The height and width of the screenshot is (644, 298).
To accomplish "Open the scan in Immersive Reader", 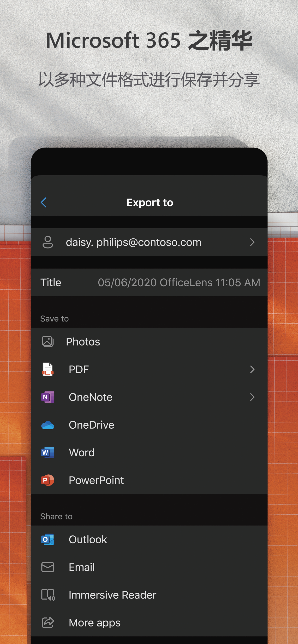I will [149, 595].
